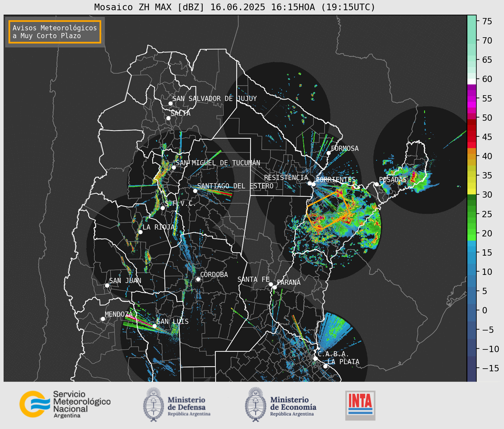Click the scale value 75 on the colorbar
Image resolution: width=504 pixels, height=429 pixels.
point(487,21)
